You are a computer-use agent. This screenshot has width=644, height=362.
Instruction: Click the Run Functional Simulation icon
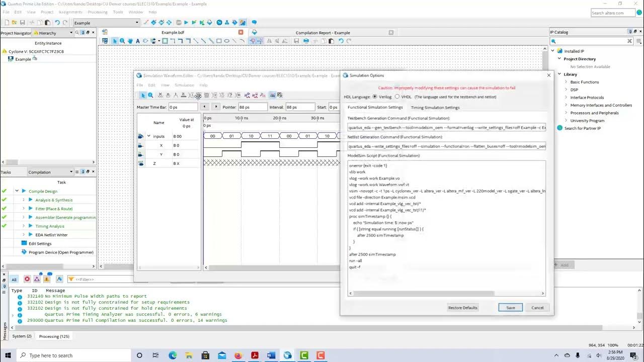(x=247, y=95)
